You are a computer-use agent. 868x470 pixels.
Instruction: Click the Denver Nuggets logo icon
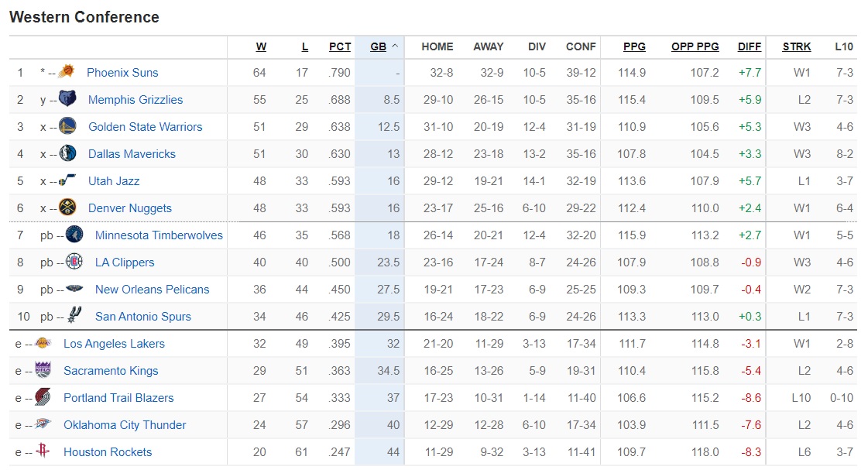[x=67, y=208]
